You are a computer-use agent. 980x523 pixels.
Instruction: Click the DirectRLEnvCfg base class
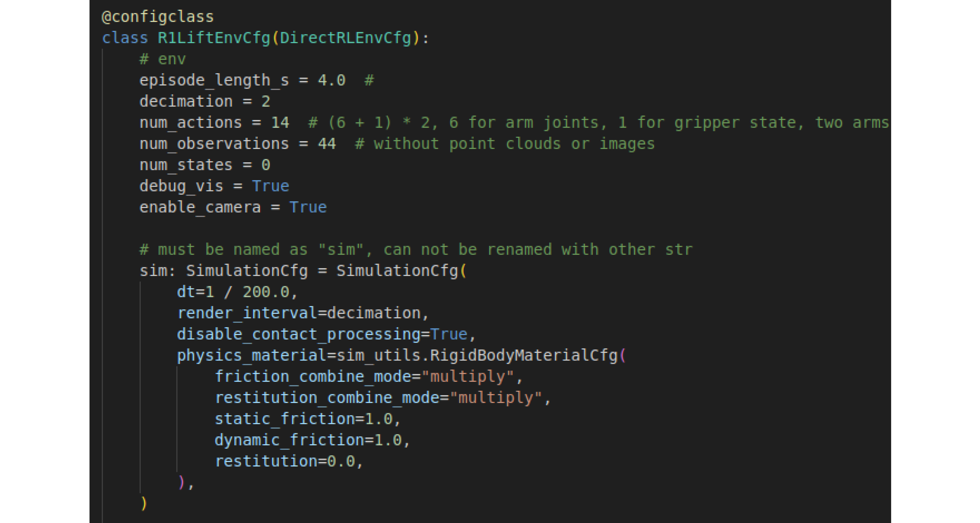pyautogui.click(x=345, y=38)
